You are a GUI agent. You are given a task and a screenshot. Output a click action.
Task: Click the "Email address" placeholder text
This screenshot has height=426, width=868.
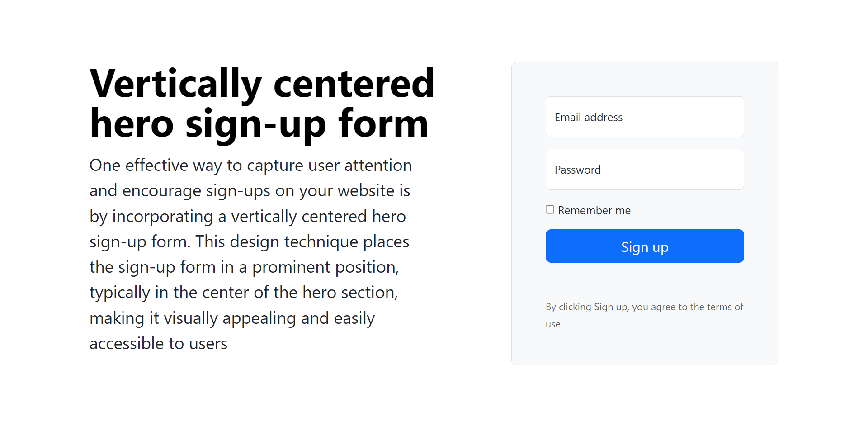[x=588, y=118]
